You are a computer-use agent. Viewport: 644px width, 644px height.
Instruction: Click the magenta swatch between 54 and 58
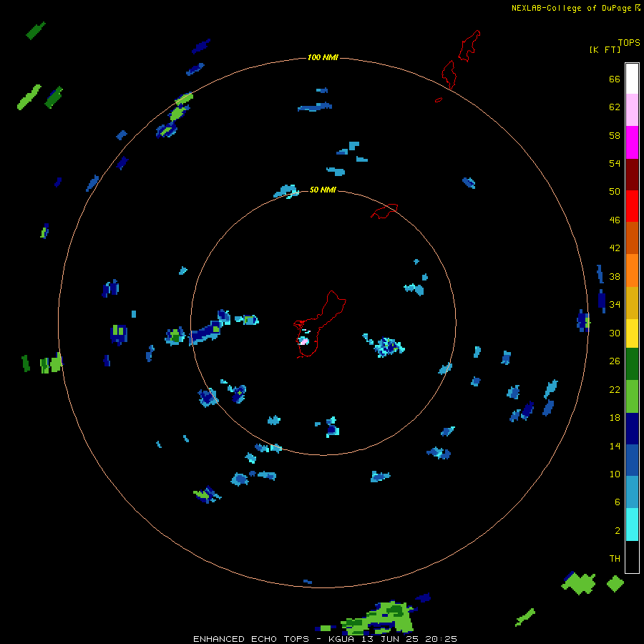click(632, 142)
